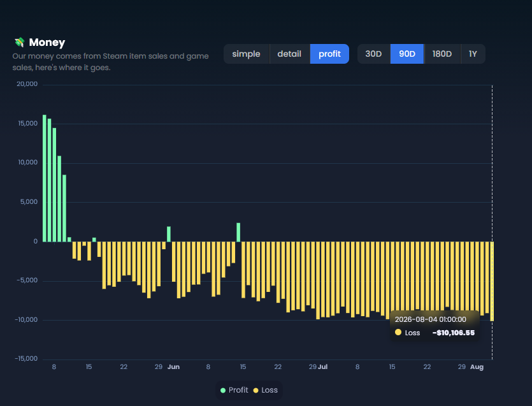Select the 90D time range
This screenshot has width=532, height=406.
point(406,54)
